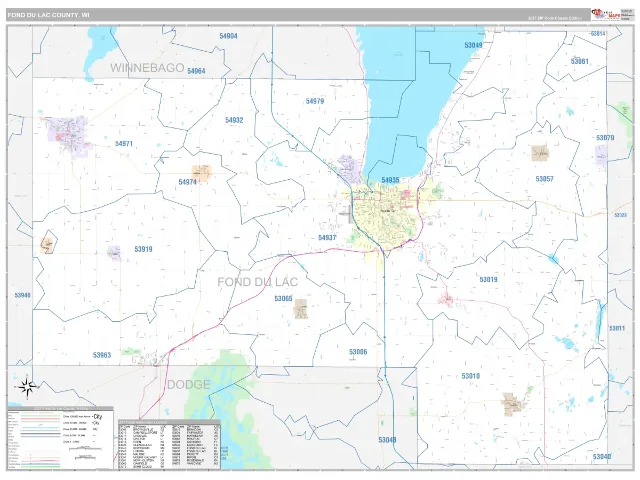The height and width of the screenshot is (480, 640).
Task: Click ZIP code label 53023
Action: [x=620, y=215]
